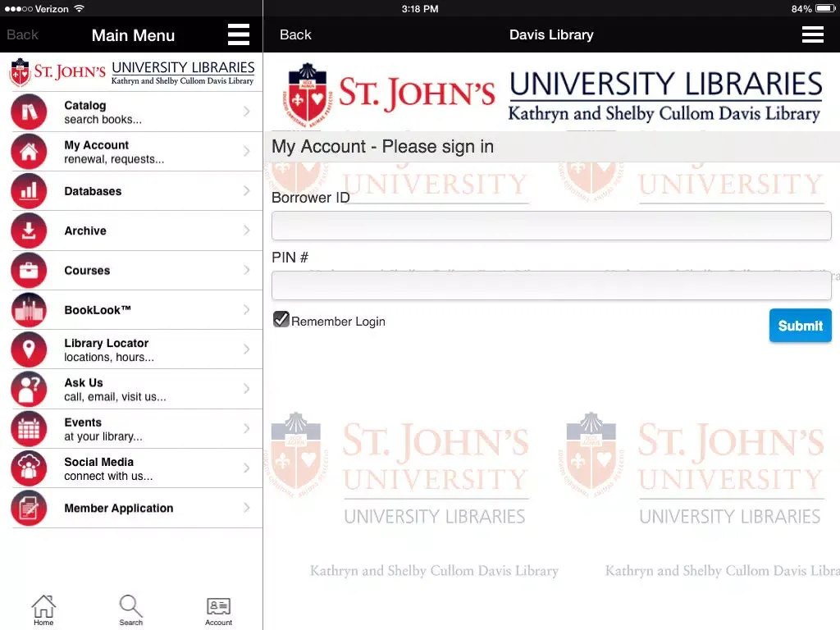Open Events at your library entry
Viewport: 840px width, 630px height.
(x=131, y=429)
